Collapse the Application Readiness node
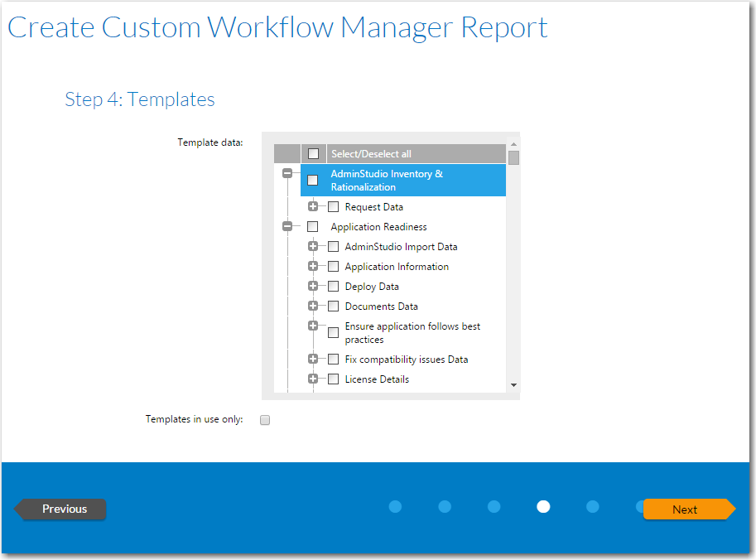Viewport: 756px width, 560px height. tap(287, 226)
